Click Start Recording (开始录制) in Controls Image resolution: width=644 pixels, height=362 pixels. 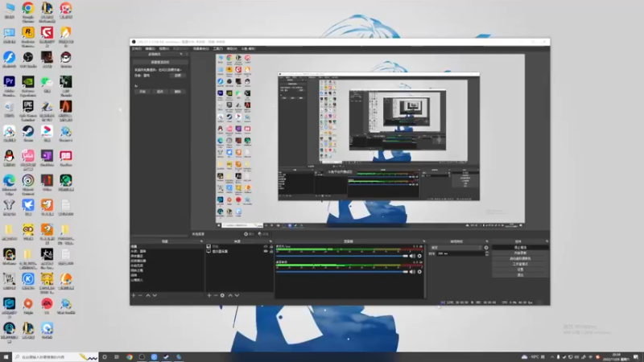(x=520, y=253)
